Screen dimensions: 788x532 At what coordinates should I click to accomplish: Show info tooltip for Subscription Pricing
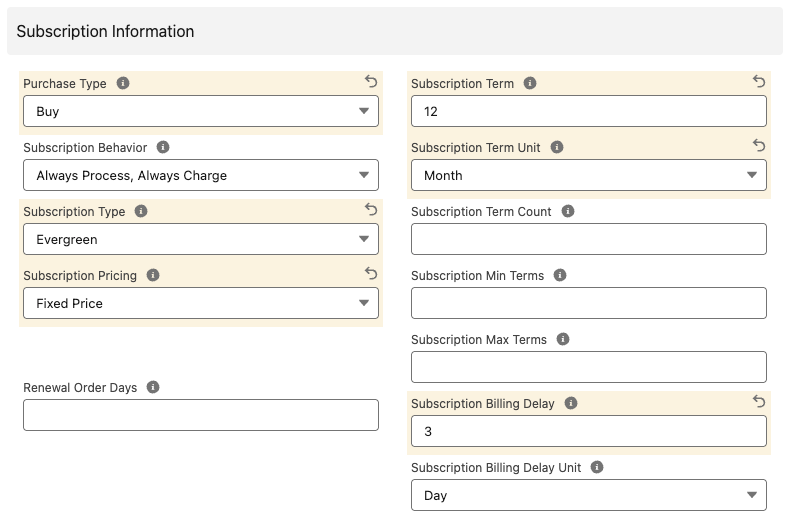(153, 275)
